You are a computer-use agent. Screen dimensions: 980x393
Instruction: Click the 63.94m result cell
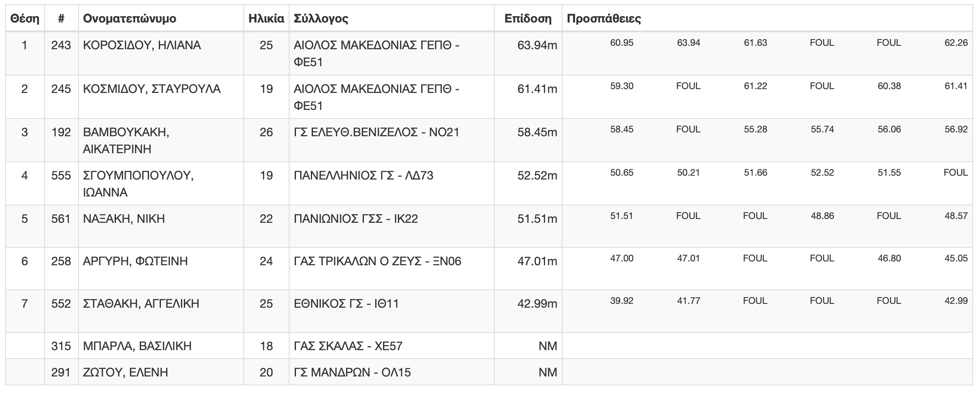537,45
